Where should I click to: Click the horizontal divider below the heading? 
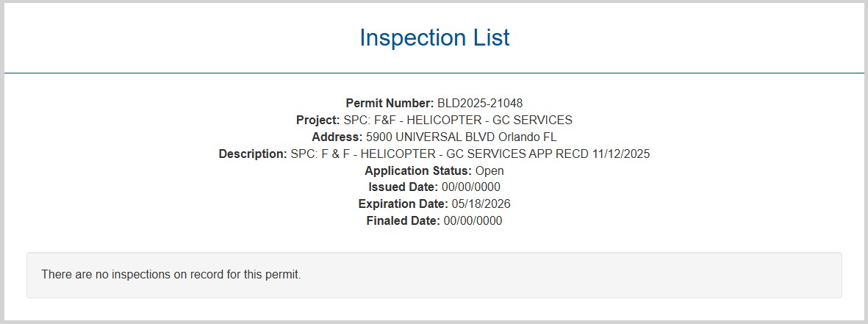(434, 73)
